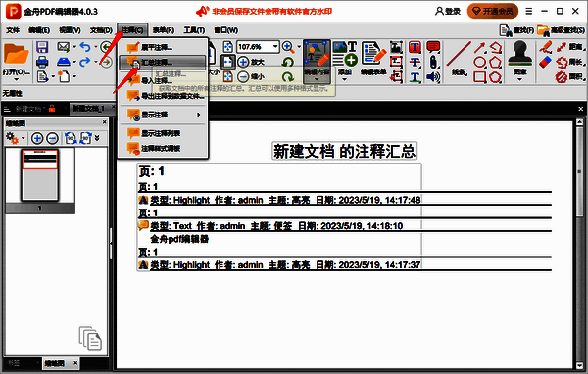588x374 pixels.
Task: Rotate the page counterclockwise
Action: (x=287, y=62)
